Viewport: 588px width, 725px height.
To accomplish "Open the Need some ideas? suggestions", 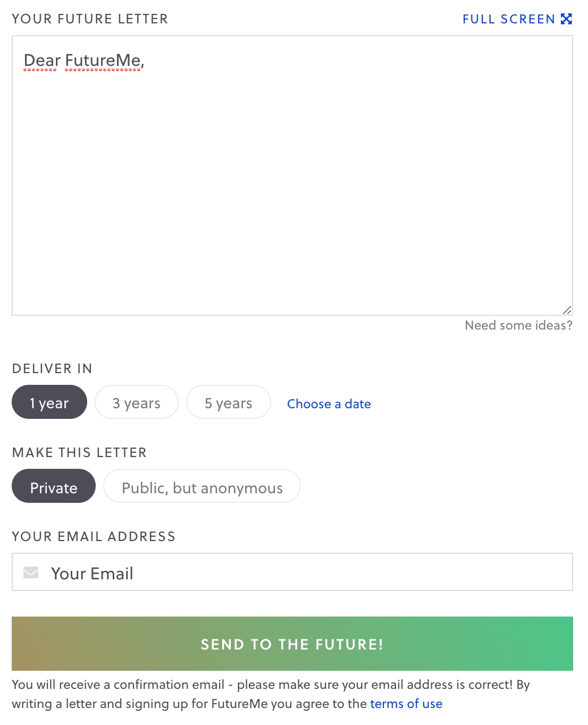I will (x=518, y=325).
